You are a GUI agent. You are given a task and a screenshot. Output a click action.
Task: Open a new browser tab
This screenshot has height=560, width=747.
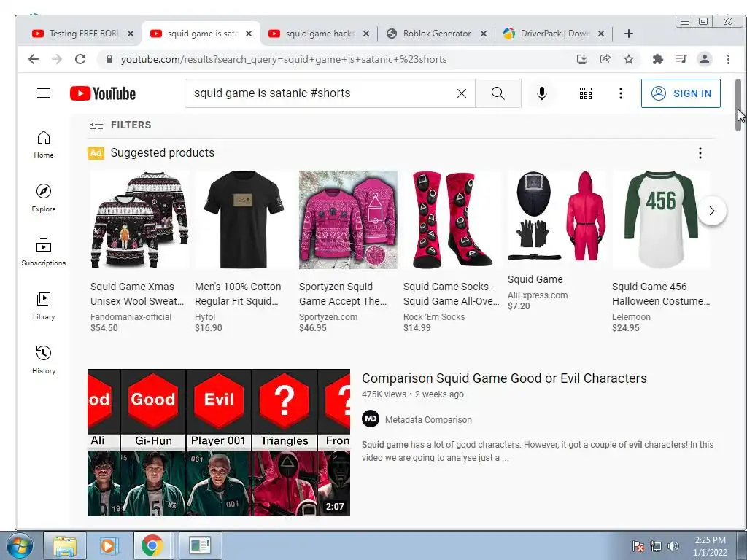(x=629, y=34)
